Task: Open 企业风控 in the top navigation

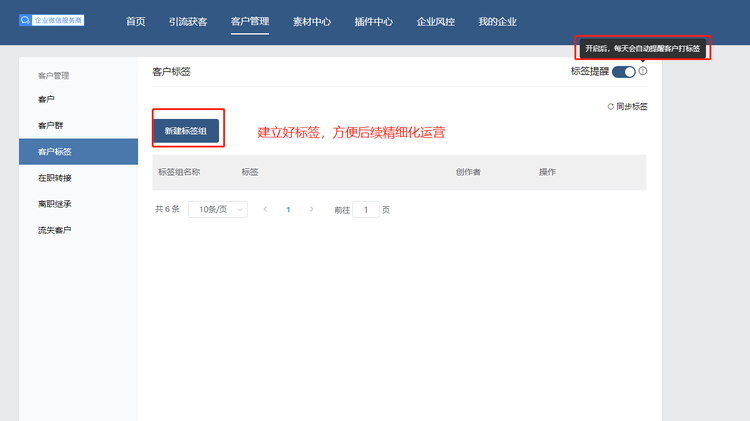Action: (x=435, y=22)
